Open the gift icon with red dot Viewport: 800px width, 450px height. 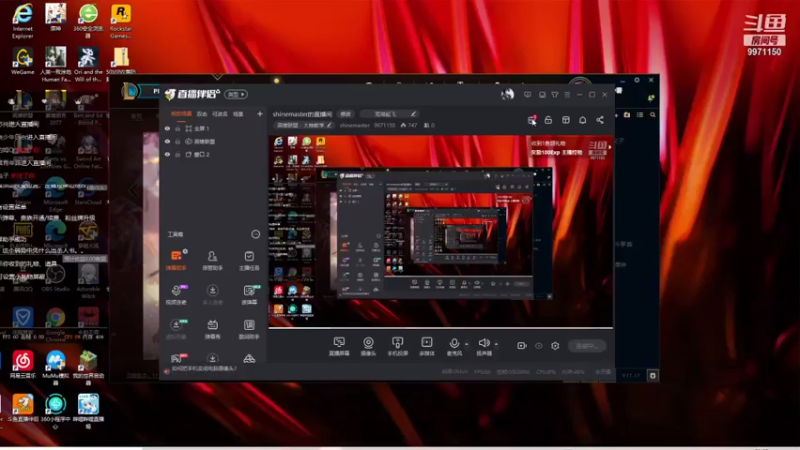532,120
